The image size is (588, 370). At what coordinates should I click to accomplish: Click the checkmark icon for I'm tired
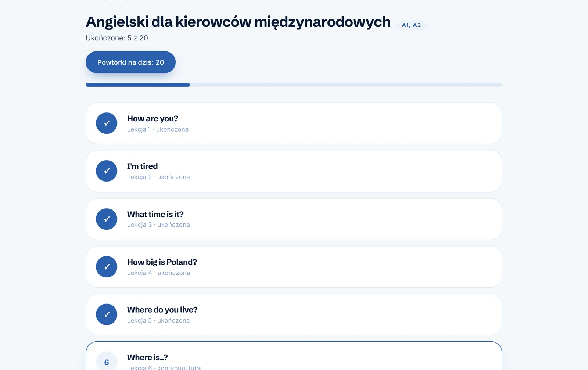[x=107, y=171]
